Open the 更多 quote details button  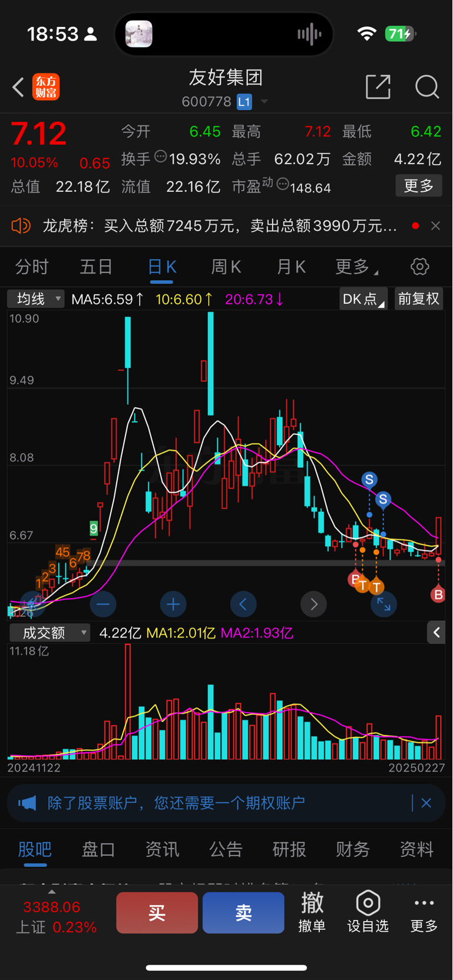click(419, 186)
